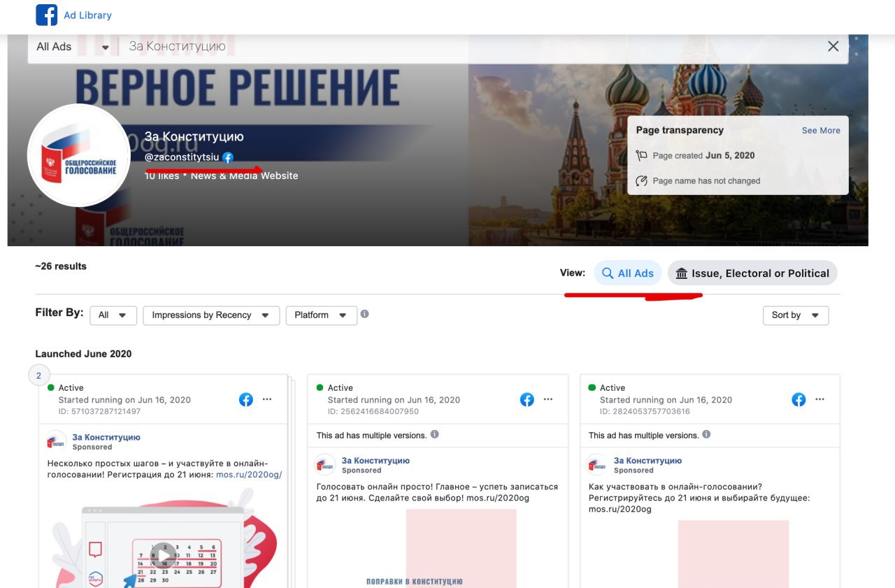
Task: Open the Sort by dropdown
Action: (x=796, y=315)
